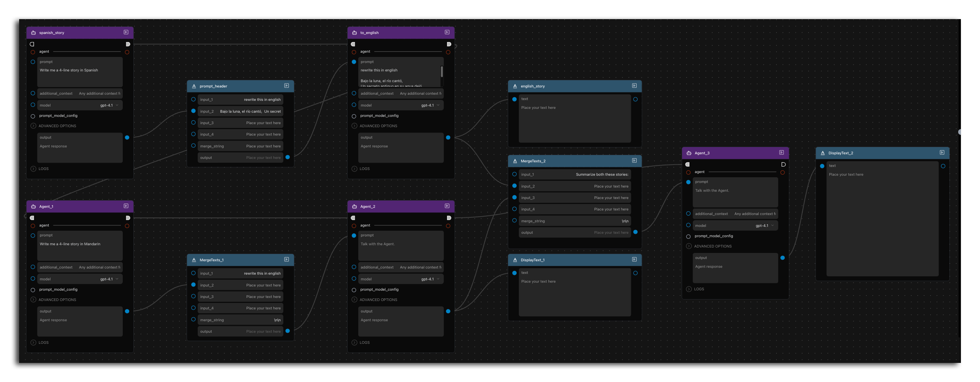The height and width of the screenshot is (382, 980).
Task: Click text icon in MergeTexts_1 header
Action: (194, 260)
